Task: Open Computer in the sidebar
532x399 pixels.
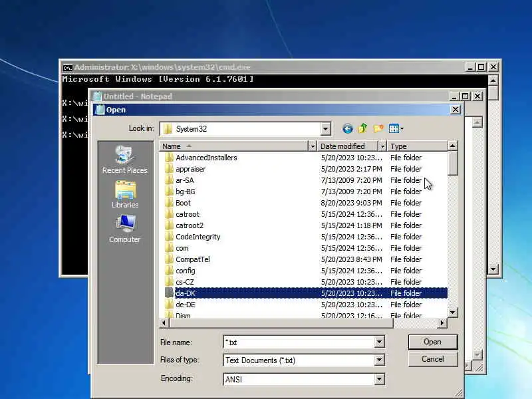Action: (x=125, y=229)
